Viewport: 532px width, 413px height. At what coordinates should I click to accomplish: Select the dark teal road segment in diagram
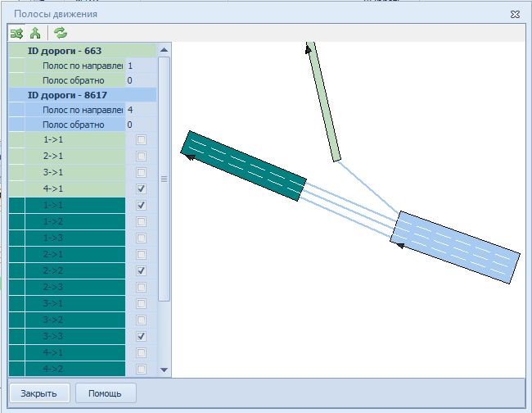coord(243,166)
